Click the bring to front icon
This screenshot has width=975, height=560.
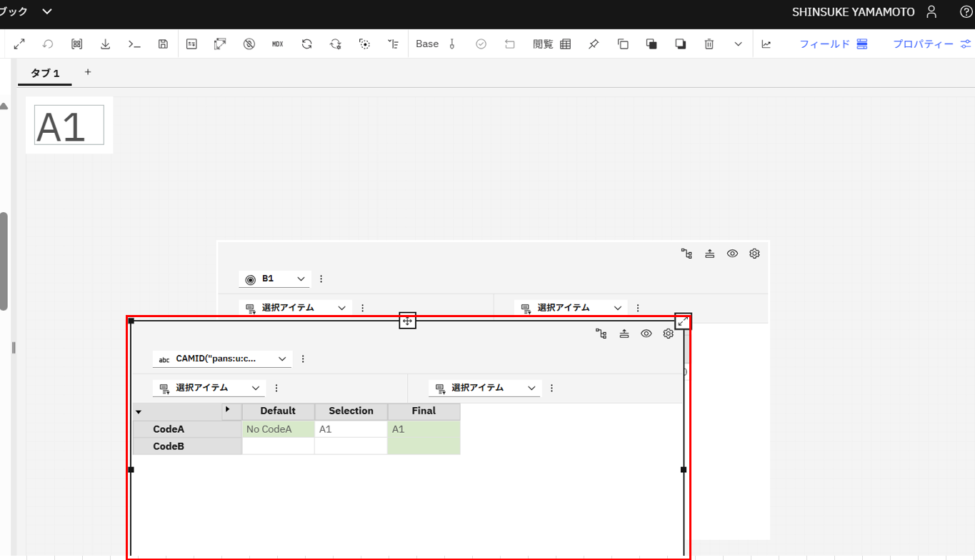[x=651, y=44]
